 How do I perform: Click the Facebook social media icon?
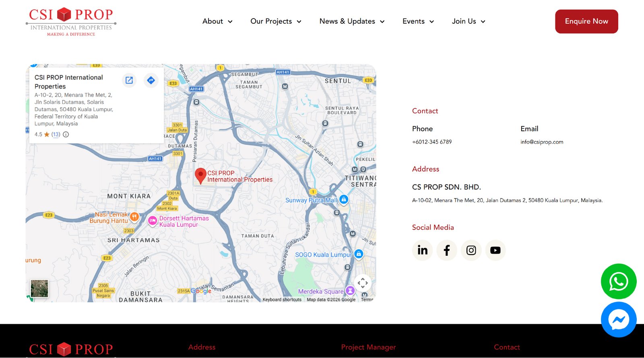coord(447,250)
